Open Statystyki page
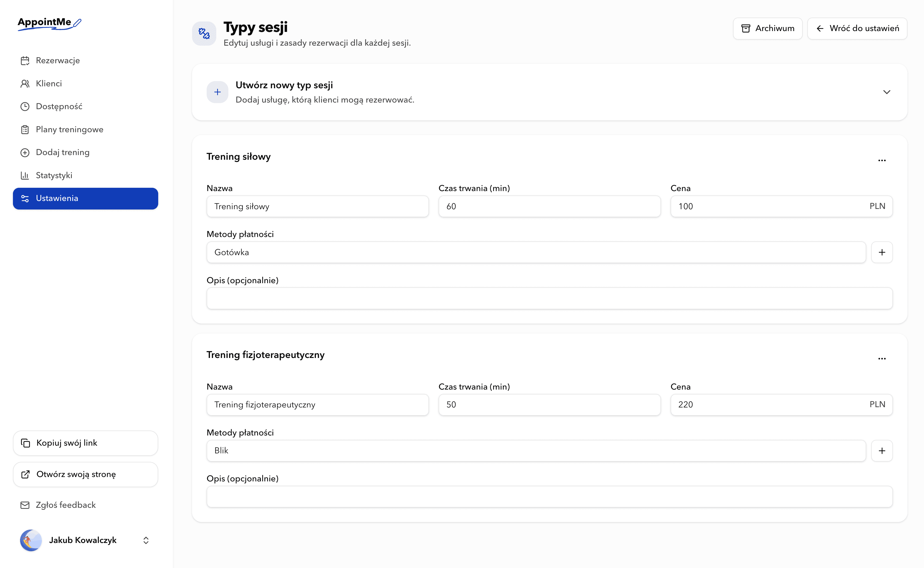The image size is (924, 568). pyautogui.click(x=85, y=175)
